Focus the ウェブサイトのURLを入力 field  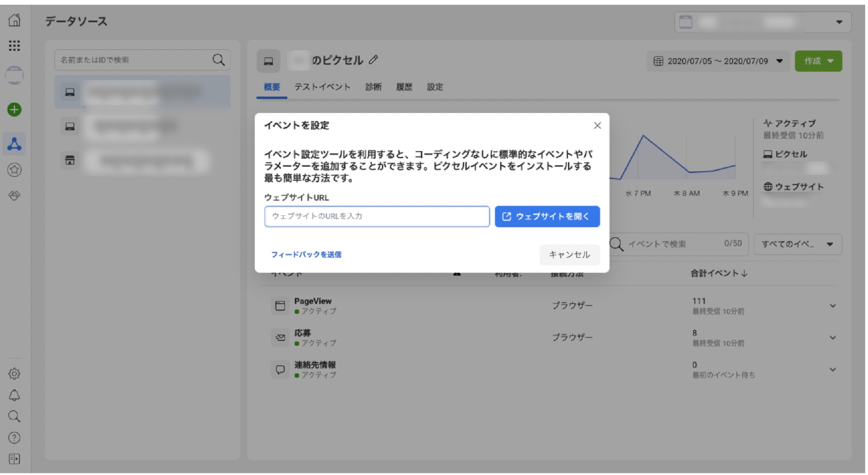pyautogui.click(x=377, y=217)
